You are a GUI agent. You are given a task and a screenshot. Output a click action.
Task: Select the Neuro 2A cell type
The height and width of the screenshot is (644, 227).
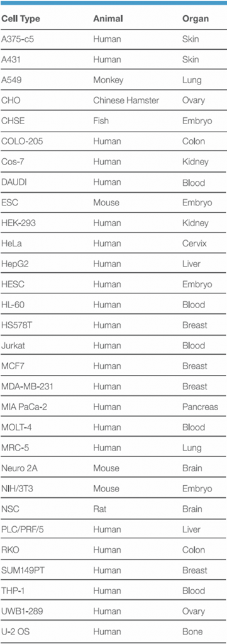[x=20, y=468]
